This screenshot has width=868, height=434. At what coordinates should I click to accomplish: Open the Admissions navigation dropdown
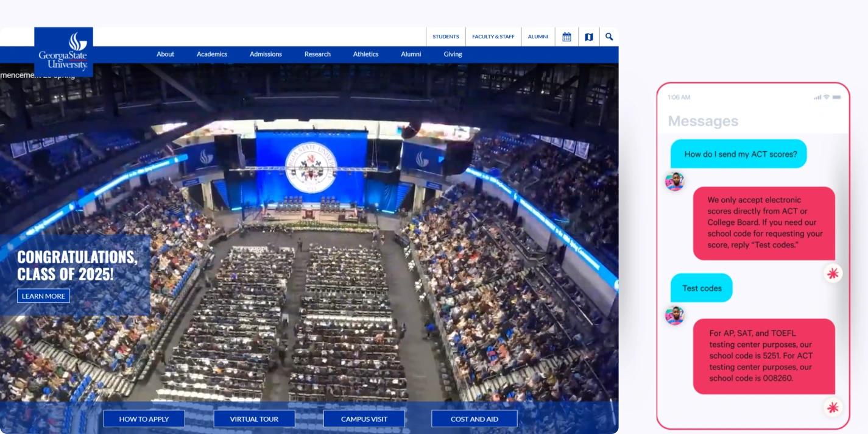266,54
